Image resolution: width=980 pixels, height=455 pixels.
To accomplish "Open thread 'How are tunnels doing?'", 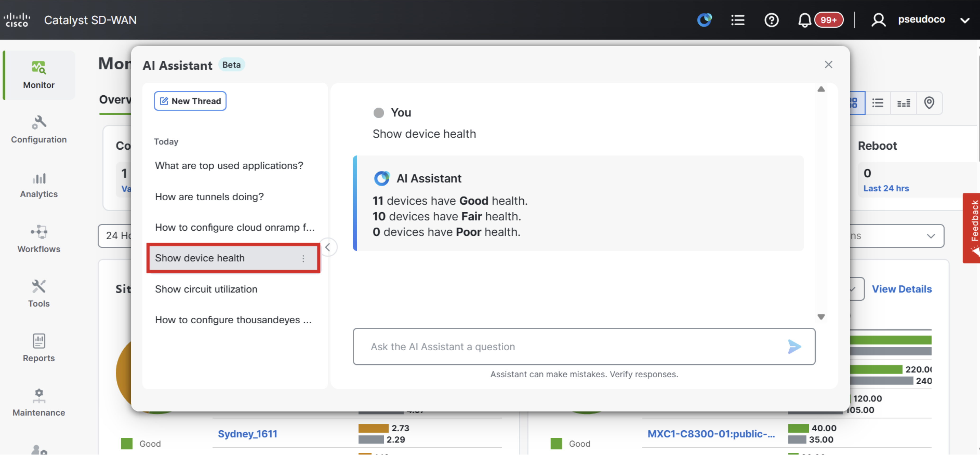I will click(x=209, y=197).
